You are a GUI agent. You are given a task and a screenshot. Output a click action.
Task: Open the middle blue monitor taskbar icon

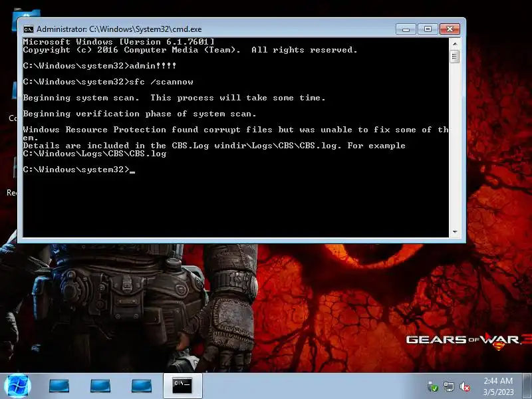click(100, 386)
